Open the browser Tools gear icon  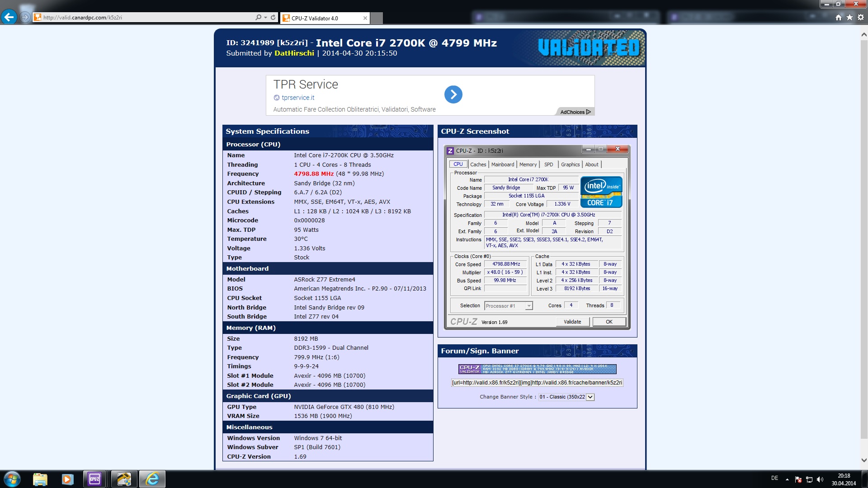(861, 18)
